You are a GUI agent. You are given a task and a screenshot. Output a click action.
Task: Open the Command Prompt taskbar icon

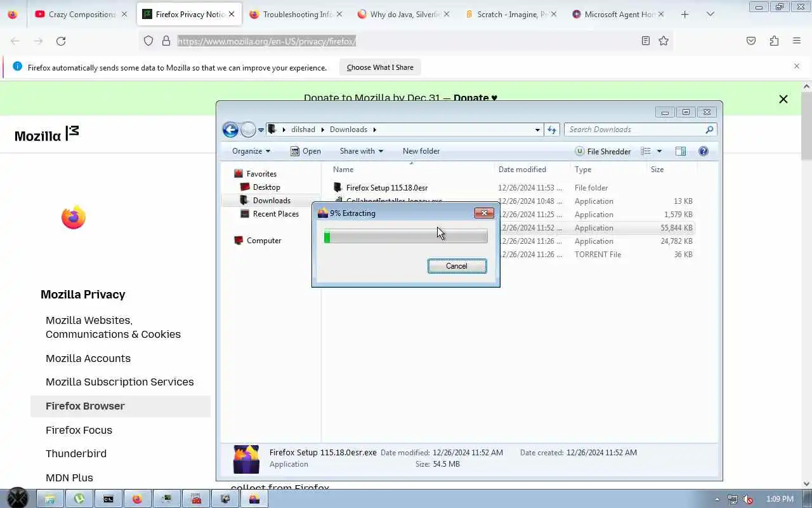tap(108, 499)
